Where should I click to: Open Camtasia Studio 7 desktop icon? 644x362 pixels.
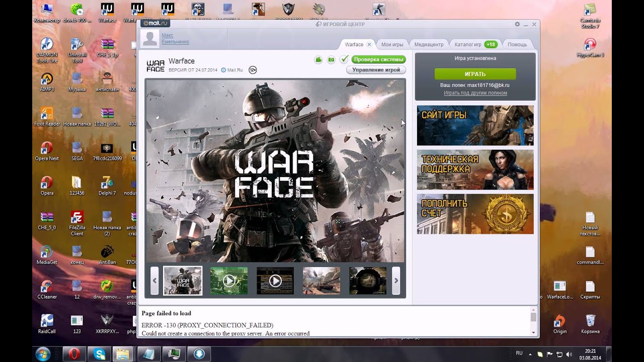(590, 16)
